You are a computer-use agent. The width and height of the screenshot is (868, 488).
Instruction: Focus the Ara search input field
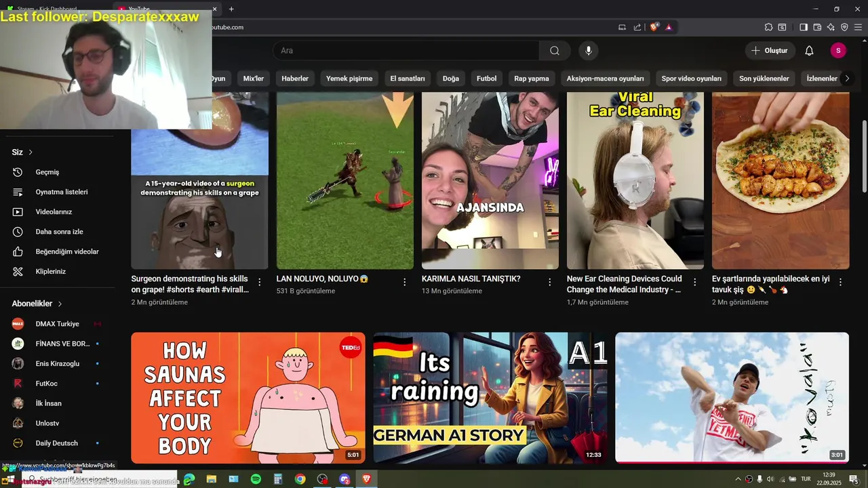pos(407,51)
